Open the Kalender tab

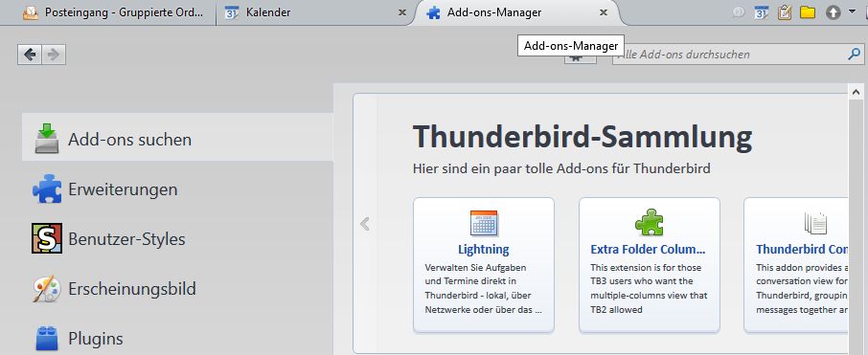pos(315,12)
